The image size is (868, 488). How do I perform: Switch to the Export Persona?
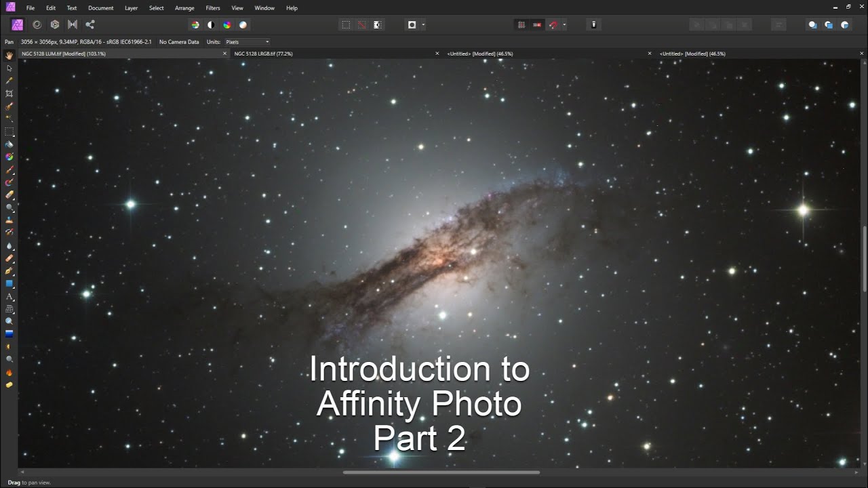pos(90,24)
